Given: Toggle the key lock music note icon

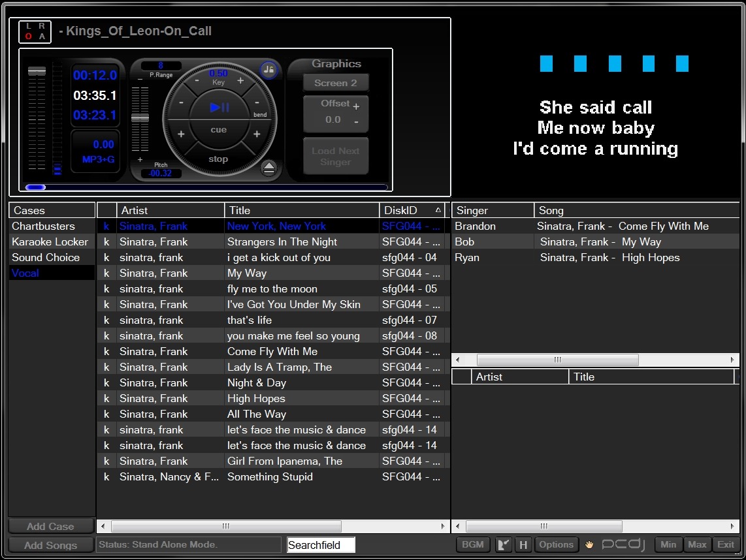Looking at the screenshot, I should pos(268,70).
